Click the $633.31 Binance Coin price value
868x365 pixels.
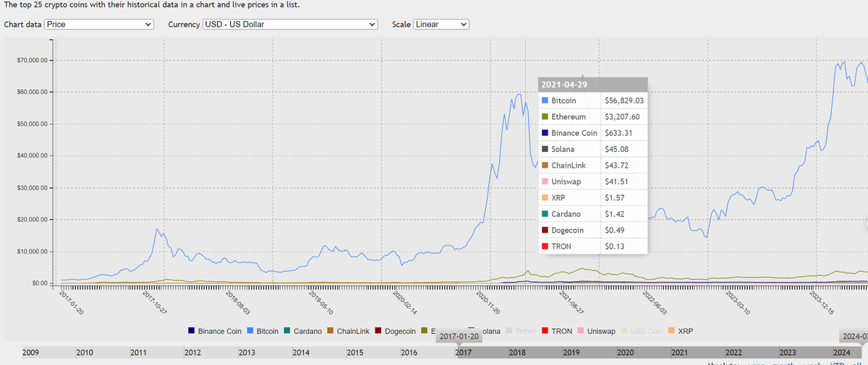point(618,133)
